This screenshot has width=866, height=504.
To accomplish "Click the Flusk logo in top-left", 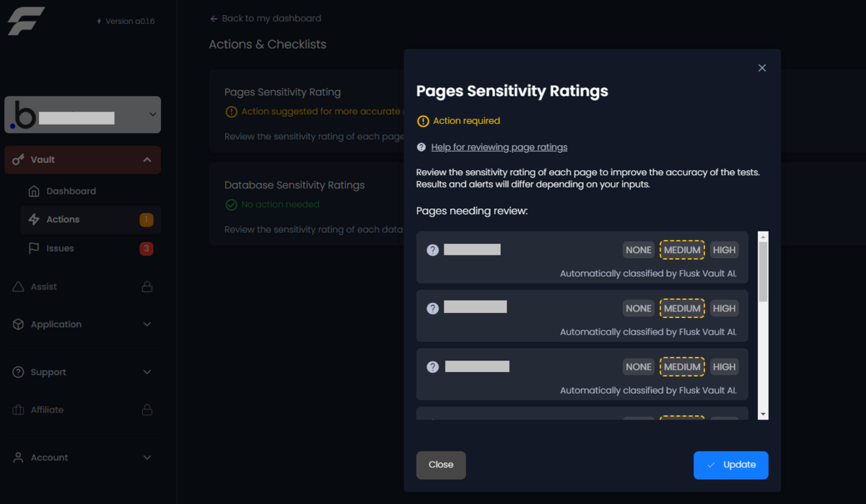I will point(26,21).
